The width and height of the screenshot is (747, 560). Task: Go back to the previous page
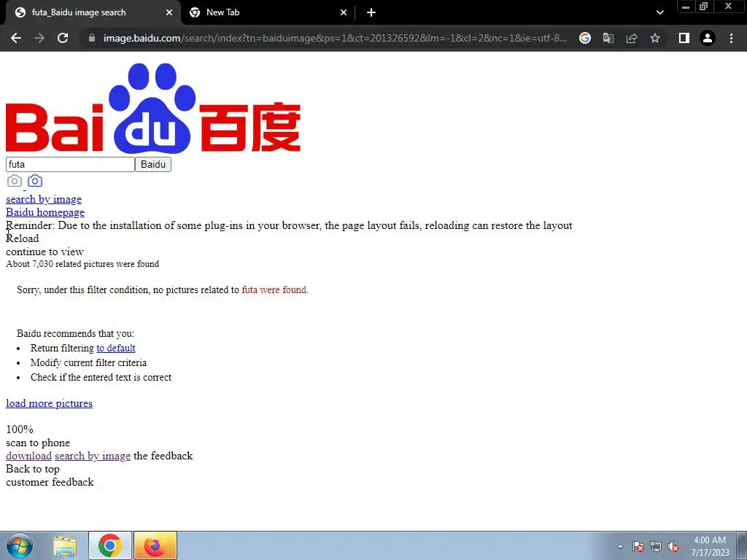point(16,38)
